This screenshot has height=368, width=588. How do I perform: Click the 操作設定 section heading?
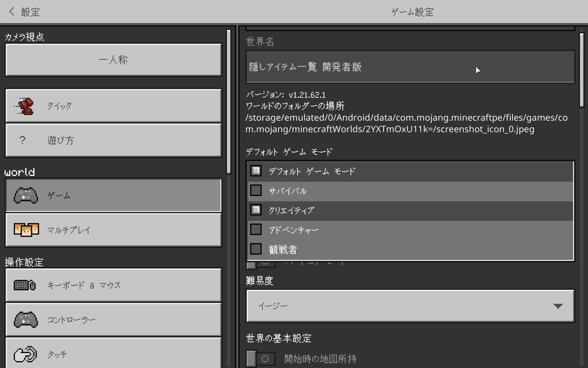24,262
